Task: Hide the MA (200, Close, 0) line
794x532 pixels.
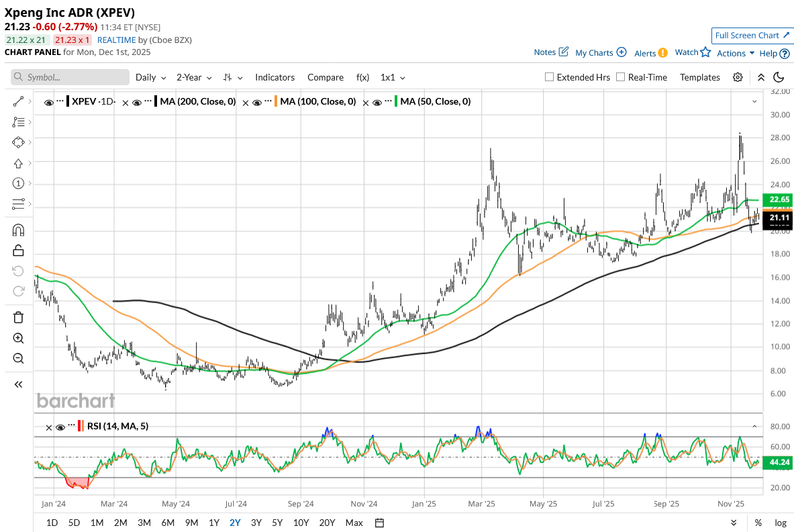Action: point(137,102)
